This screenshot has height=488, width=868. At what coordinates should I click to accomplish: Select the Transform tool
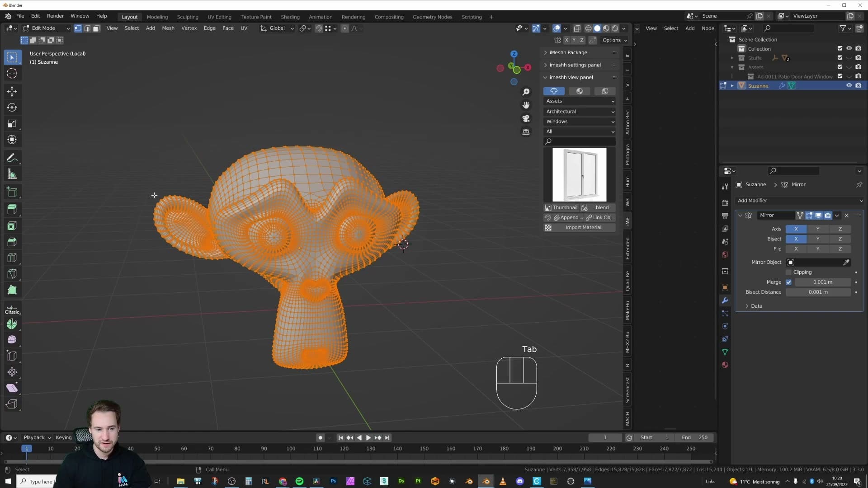(x=12, y=140)
